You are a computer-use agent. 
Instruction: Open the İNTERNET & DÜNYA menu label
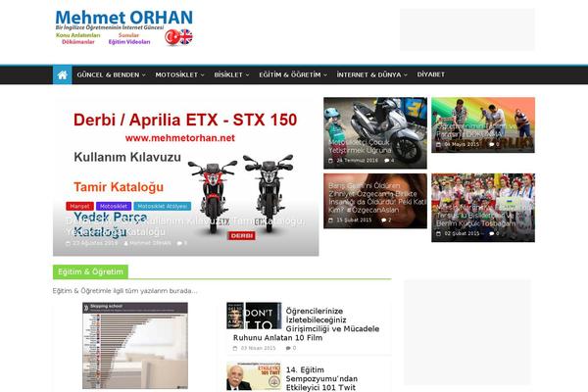[x=368, y=74]
